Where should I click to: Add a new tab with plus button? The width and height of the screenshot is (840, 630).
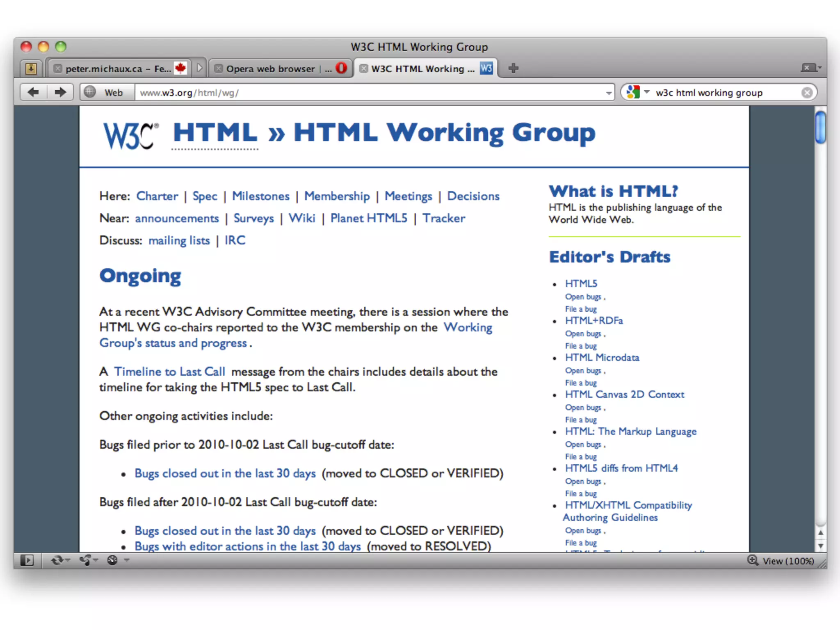click(x=513, y=68)
